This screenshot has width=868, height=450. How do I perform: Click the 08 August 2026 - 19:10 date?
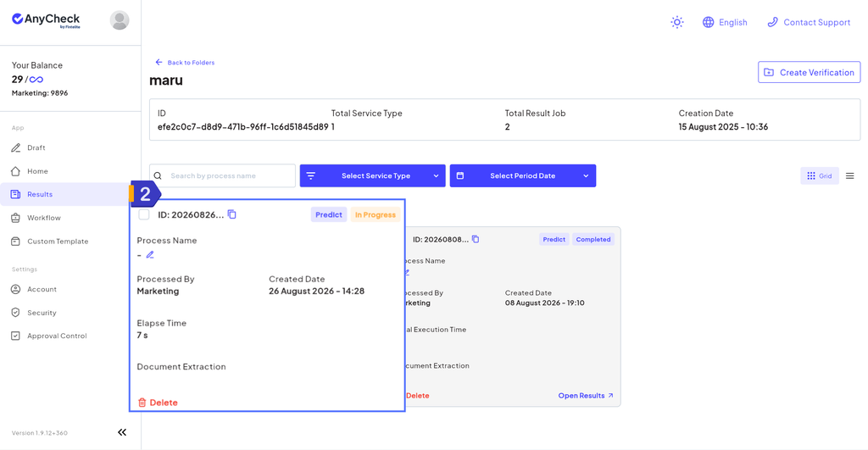click(545, 303)
